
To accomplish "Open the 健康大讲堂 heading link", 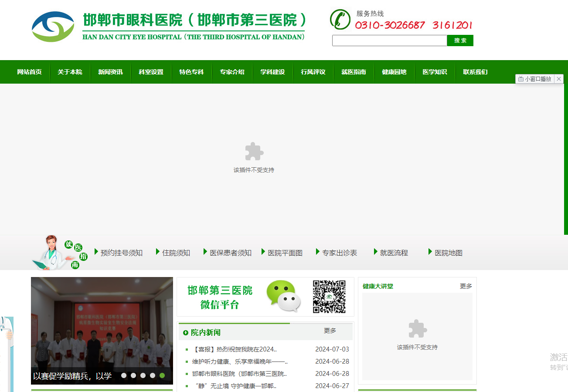I will (378, 286).
